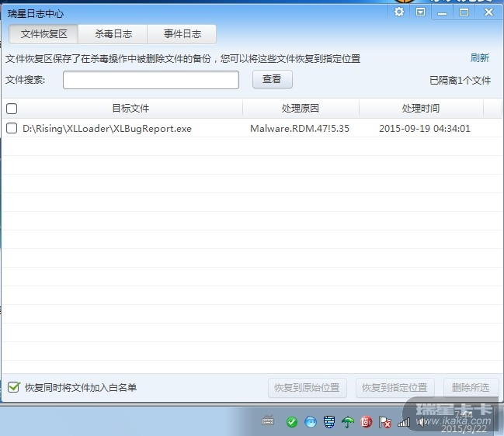Close the 瑞星日志中心 window
The height and width of the screenshot is (436, 504).
(488, 12)
